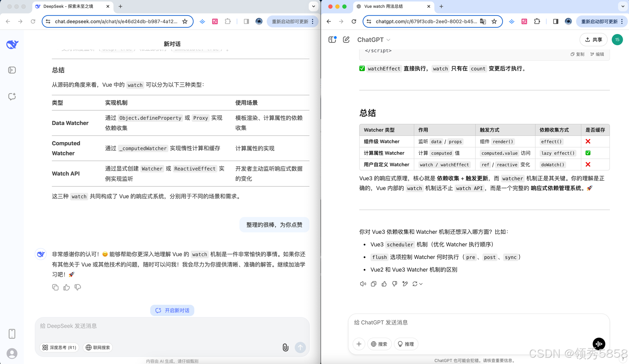This screenshot has height=364, width=629.
Task: Go back in the DeepSeek browser window
Action: click(x=8, y=21)
